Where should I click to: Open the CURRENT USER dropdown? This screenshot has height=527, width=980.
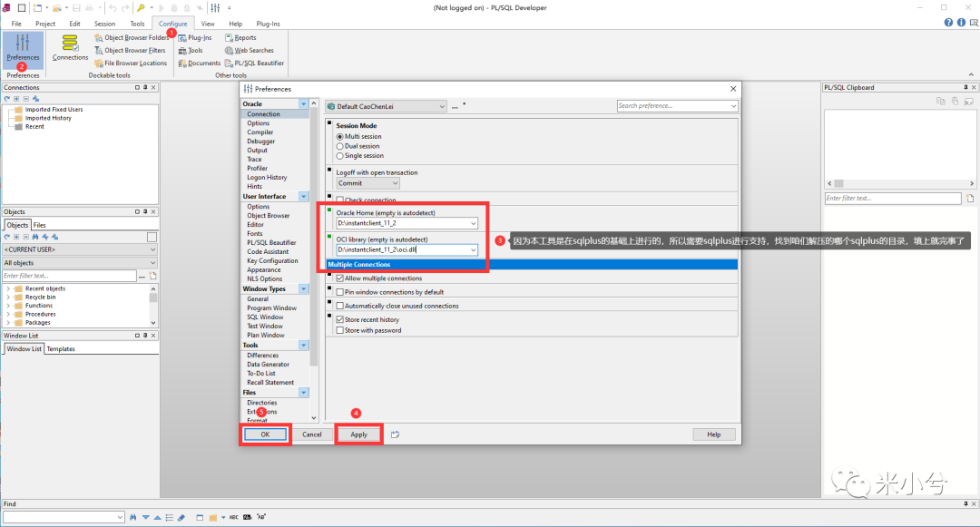[x=79, y=249]
